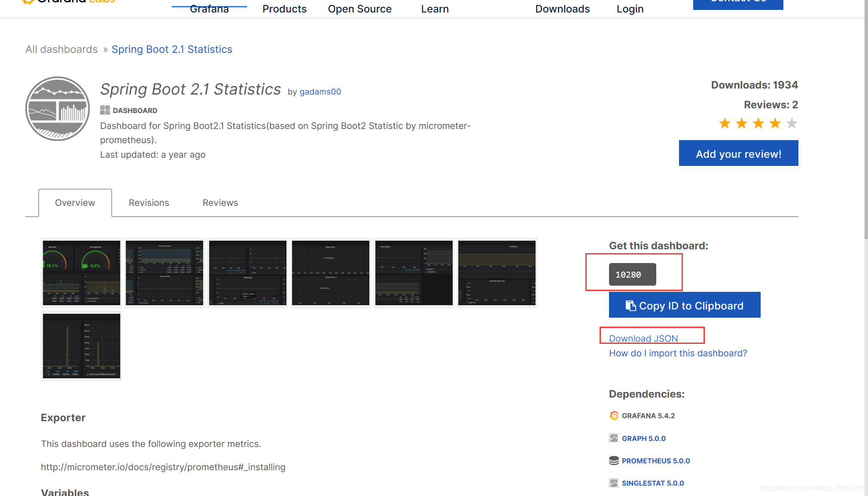This screenshot has height=496, width=868.
Task: Click the Spring Boot 2.1 Statistics title
Action: (191, 89)
